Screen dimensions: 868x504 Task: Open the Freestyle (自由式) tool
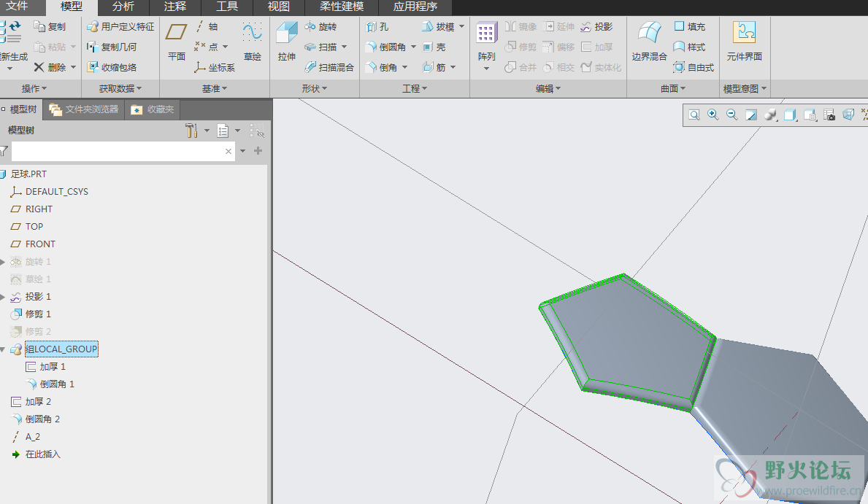click(x=694, y=68)
